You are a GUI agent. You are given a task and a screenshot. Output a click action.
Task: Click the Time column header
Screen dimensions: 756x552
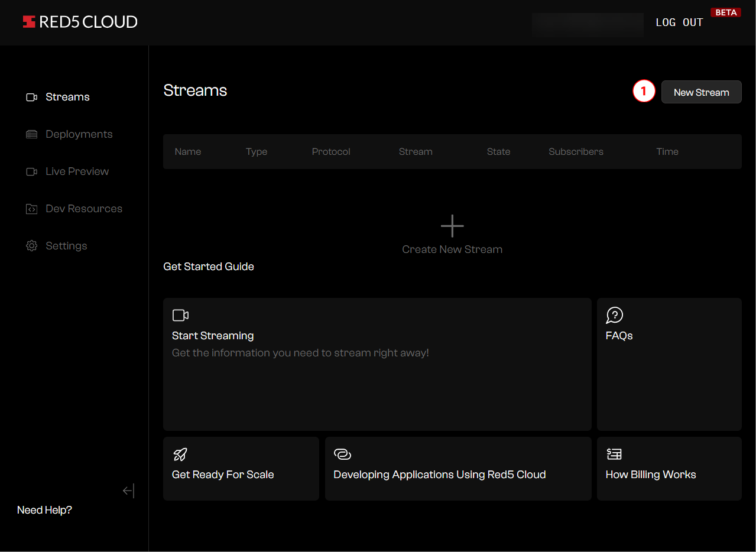667,152
